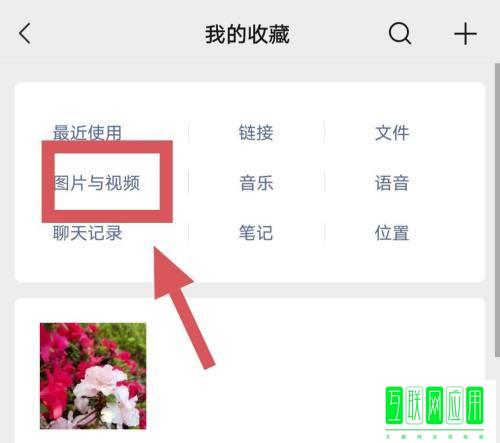The width and height of the screenshot is (500, 443).
Task: Open the flower photo thumbnail
Action: [x=93, y=376]
